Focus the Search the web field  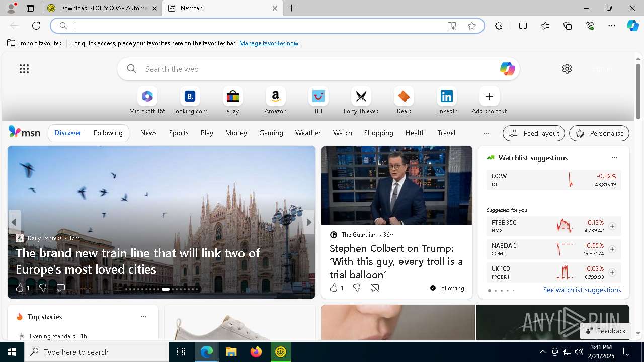(x=318, y=69)
